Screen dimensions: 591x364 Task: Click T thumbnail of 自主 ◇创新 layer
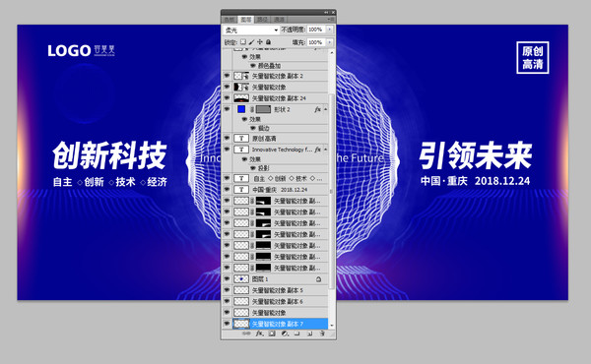(241, 178)
